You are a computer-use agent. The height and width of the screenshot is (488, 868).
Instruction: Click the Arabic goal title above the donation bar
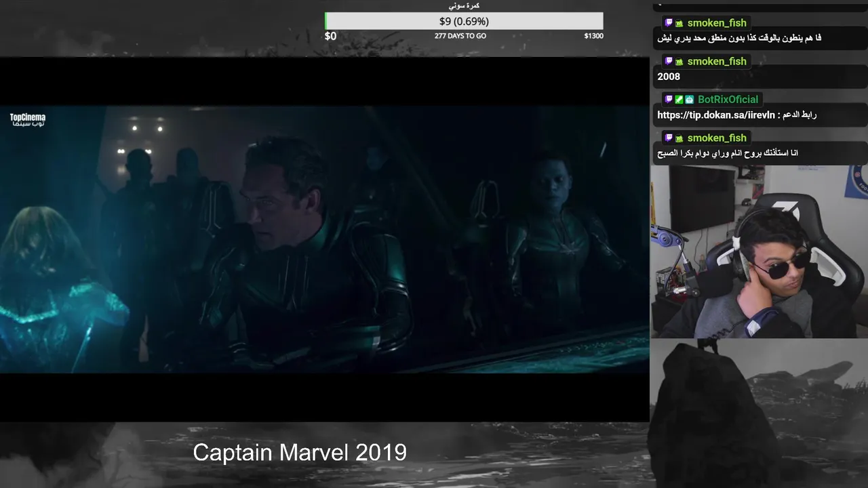click(464, 6)
